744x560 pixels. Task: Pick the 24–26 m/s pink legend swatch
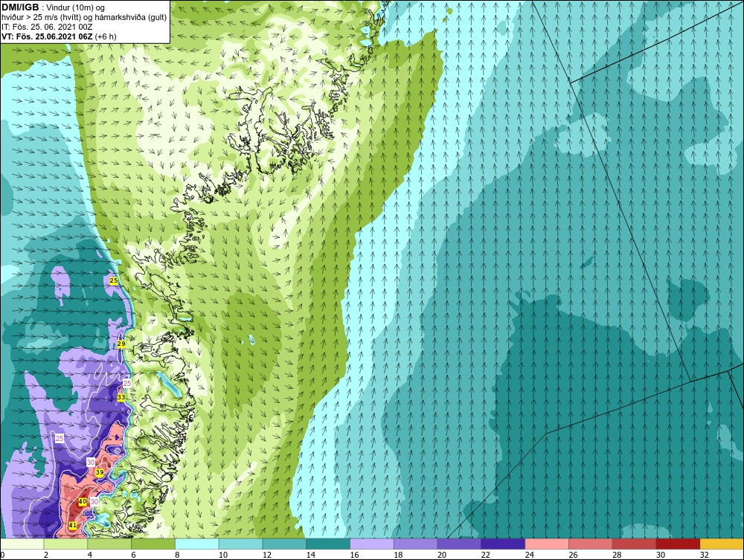(x=547, y=544)
